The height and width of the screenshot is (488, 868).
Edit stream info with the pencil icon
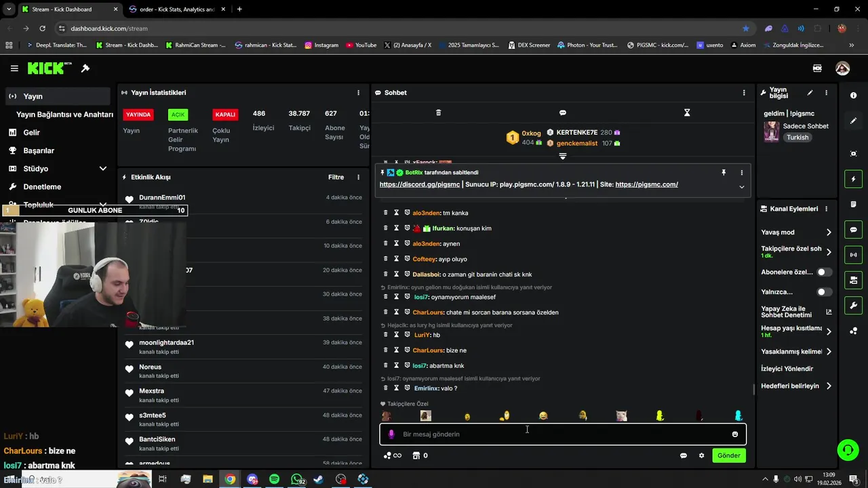[810, 93]
